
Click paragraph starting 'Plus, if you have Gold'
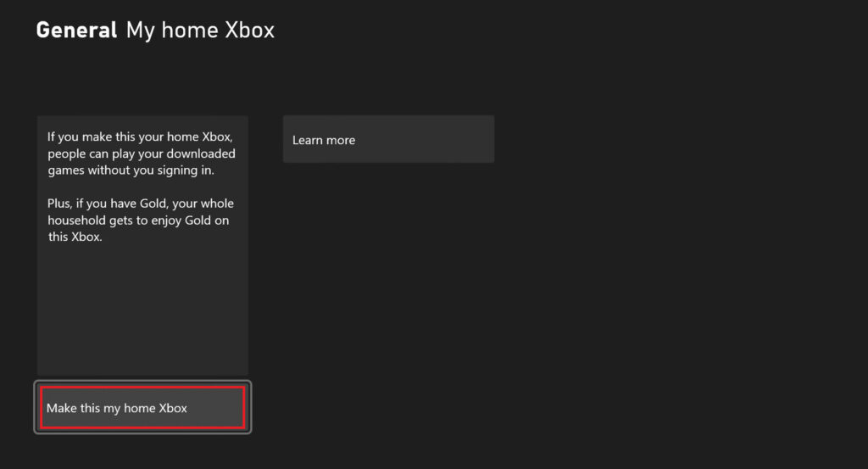pyautogui.click(x=141, y=220)
